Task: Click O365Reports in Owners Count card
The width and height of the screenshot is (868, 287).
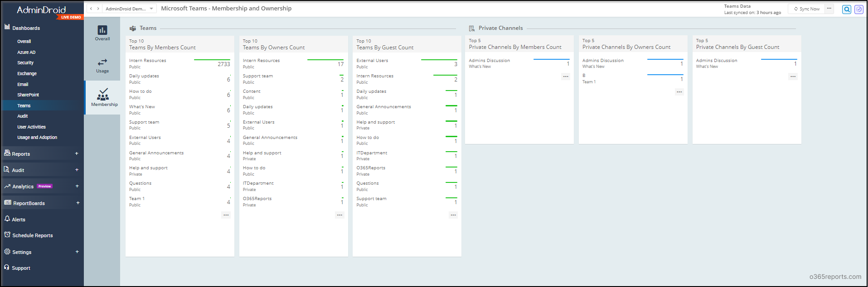Action: (x=257, y=199)
